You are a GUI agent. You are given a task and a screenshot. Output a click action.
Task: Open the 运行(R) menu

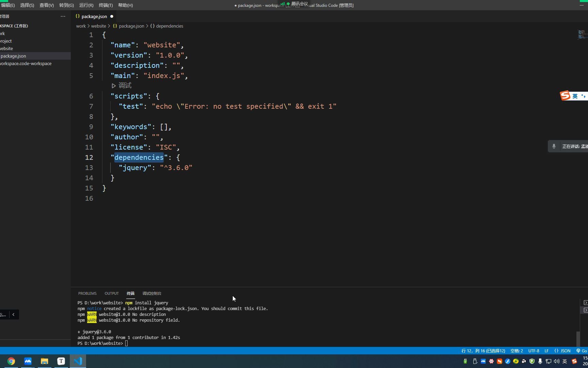86,5
